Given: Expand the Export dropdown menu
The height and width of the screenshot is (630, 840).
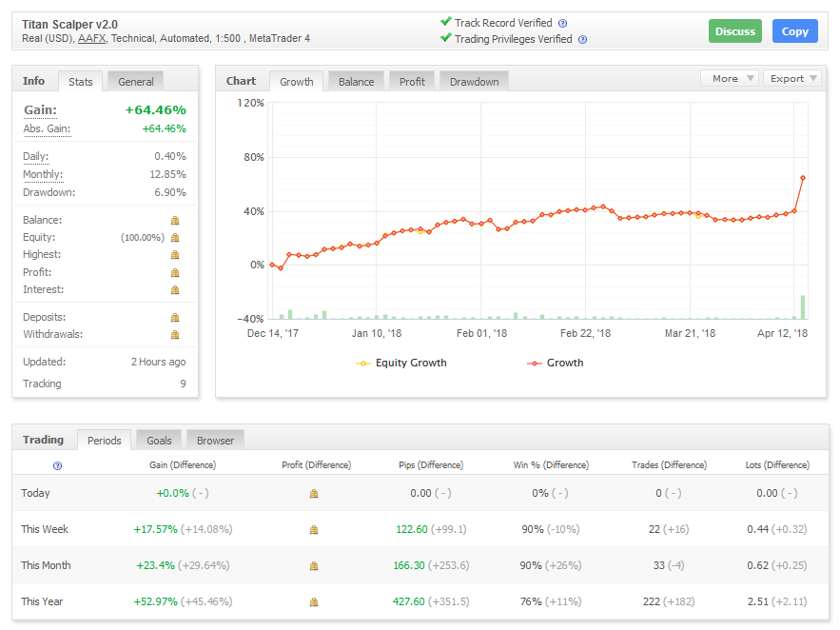Looking at the screenshot, I should tap(791, 79).
